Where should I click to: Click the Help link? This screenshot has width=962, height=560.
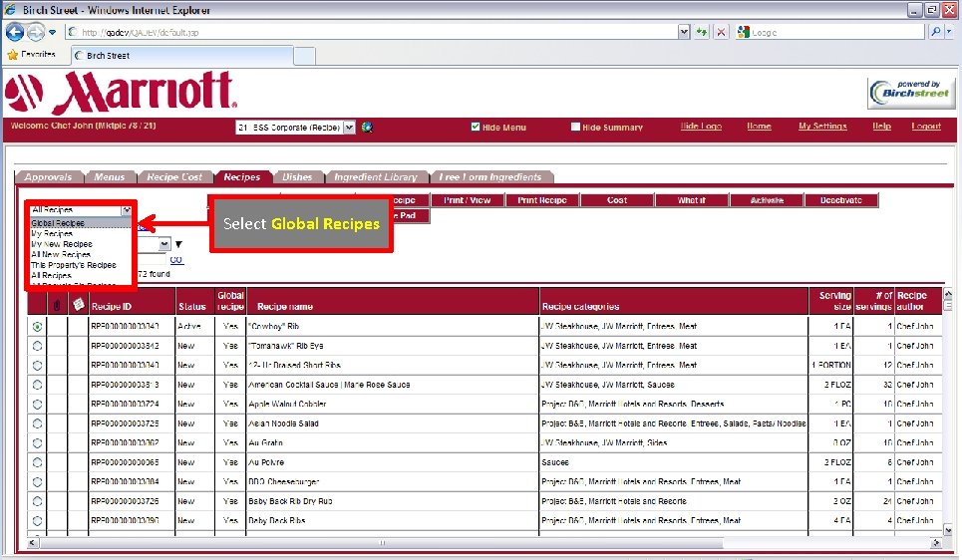[881, 126]
